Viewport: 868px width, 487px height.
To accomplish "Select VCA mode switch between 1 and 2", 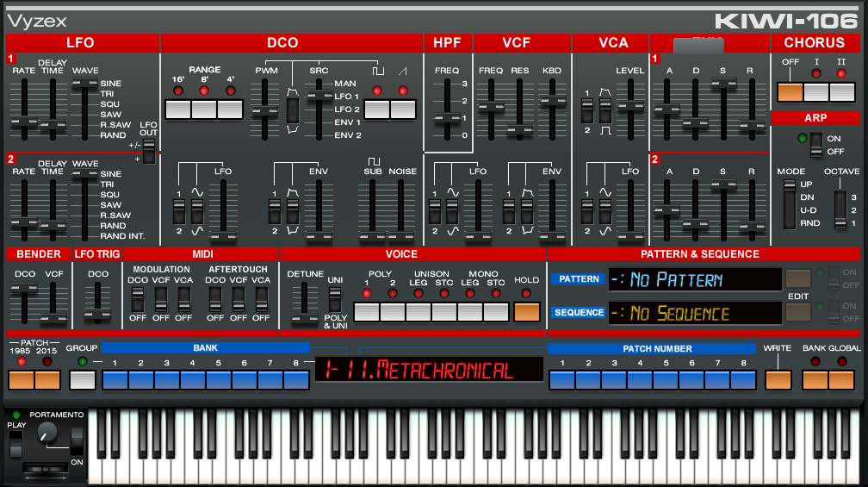I will (x=586, y=111).
